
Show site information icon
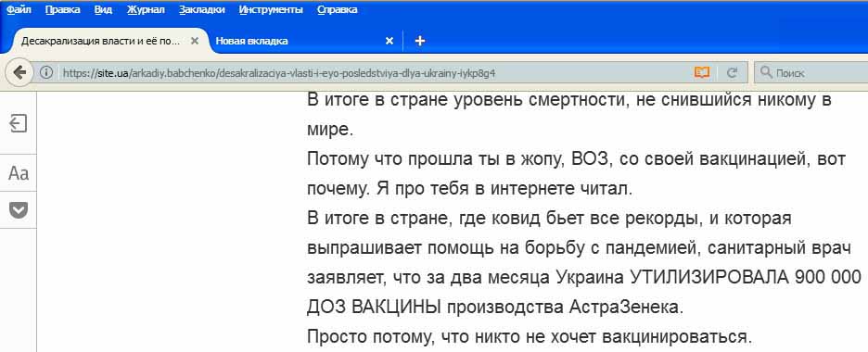pos(46,72)
